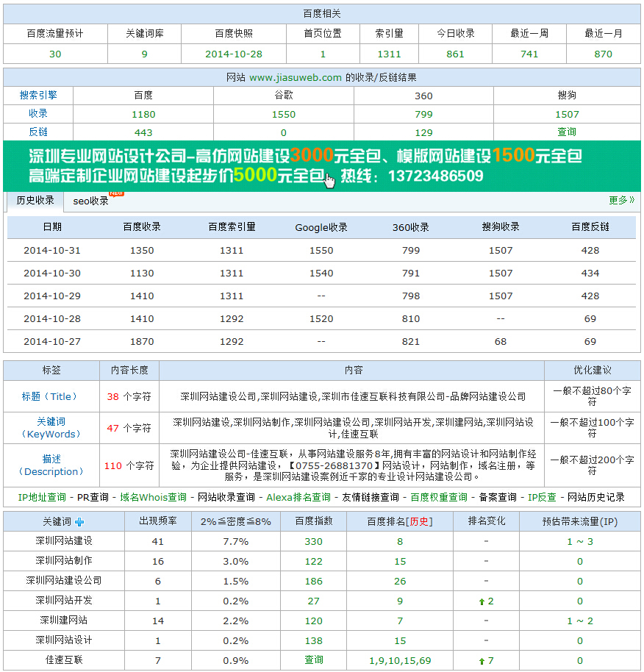Viewport: 644px width, 672px height.
Task: Switch to the seo收录 tab
Action: pos(91,201)
